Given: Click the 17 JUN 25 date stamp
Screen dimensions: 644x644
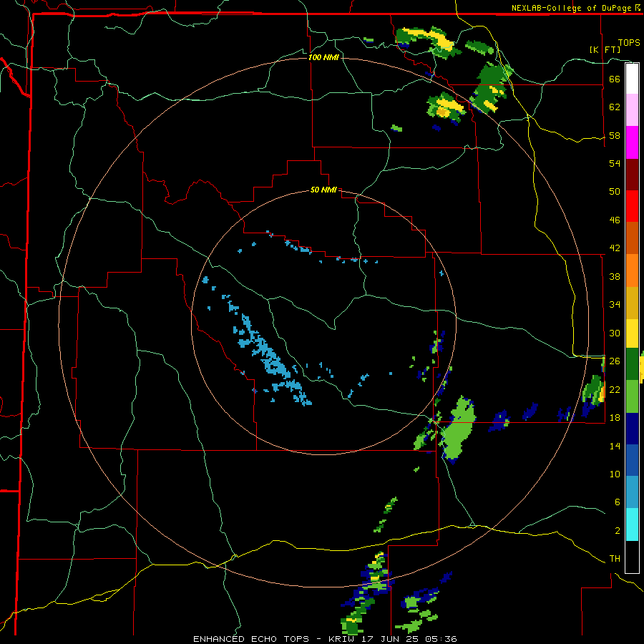Looking at the screenshot, I should pos(390,639).
